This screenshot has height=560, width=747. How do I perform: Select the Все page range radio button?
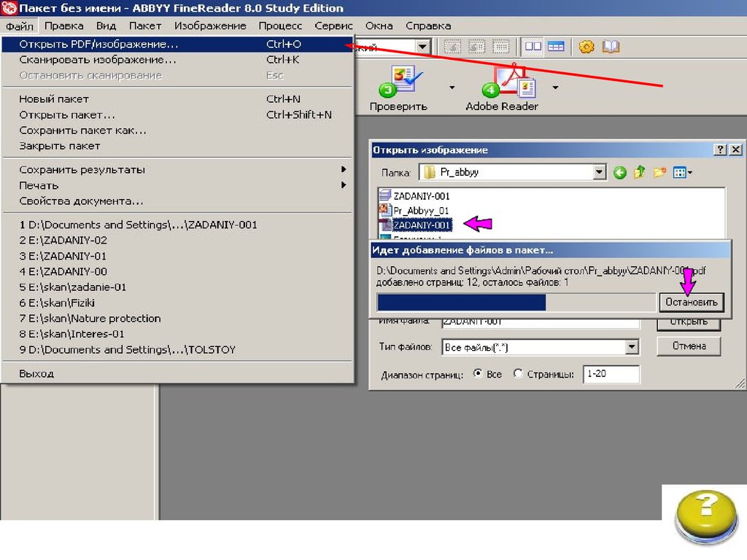477,374
